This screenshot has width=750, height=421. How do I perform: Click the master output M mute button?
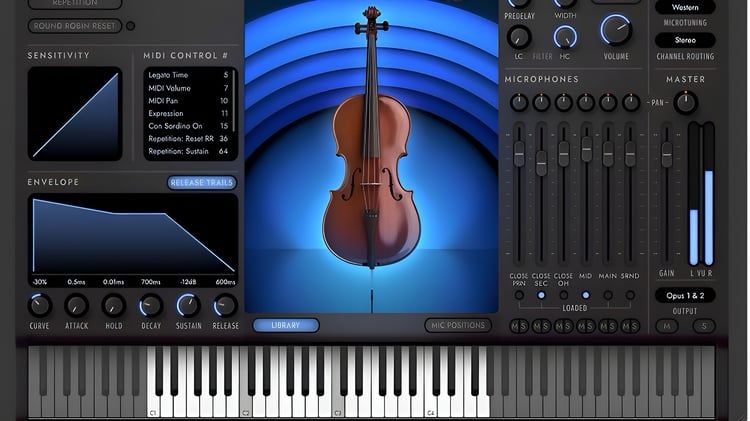(x=667, y=326)
